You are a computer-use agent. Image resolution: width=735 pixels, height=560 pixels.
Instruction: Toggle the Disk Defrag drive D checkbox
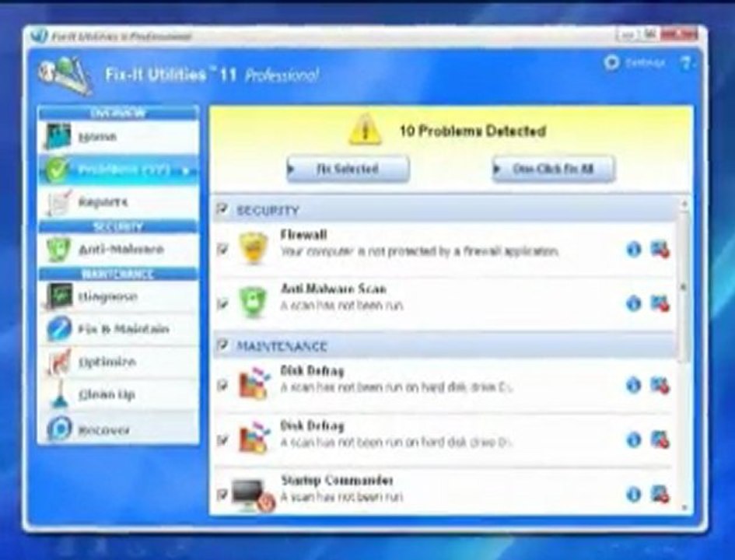tap(222, 440)
